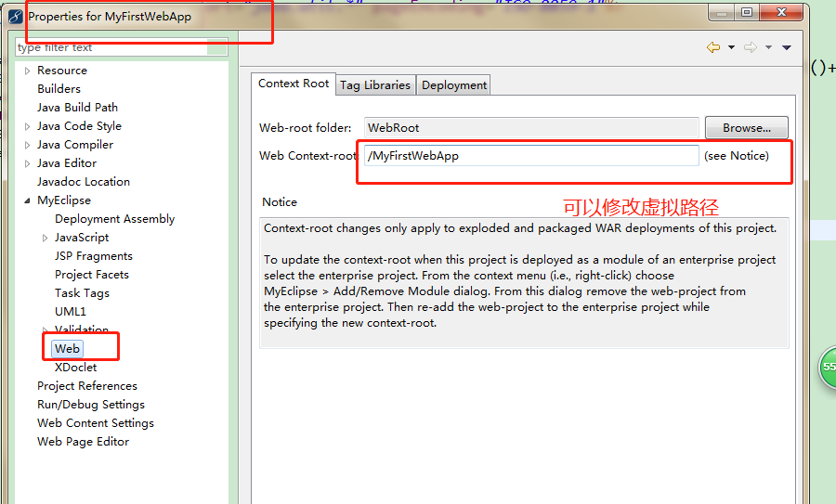Maximize the Properties dialog

point(747,12)
